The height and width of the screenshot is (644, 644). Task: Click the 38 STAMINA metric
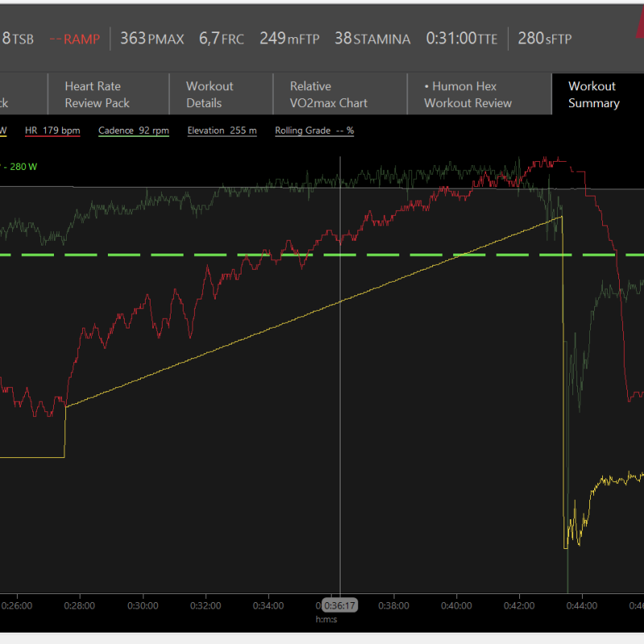coord(373,39)
